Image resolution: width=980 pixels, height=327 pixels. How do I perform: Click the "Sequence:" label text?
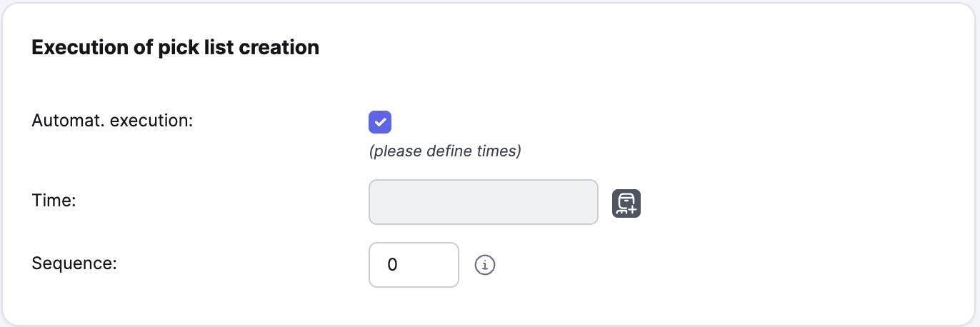point(74,263)
